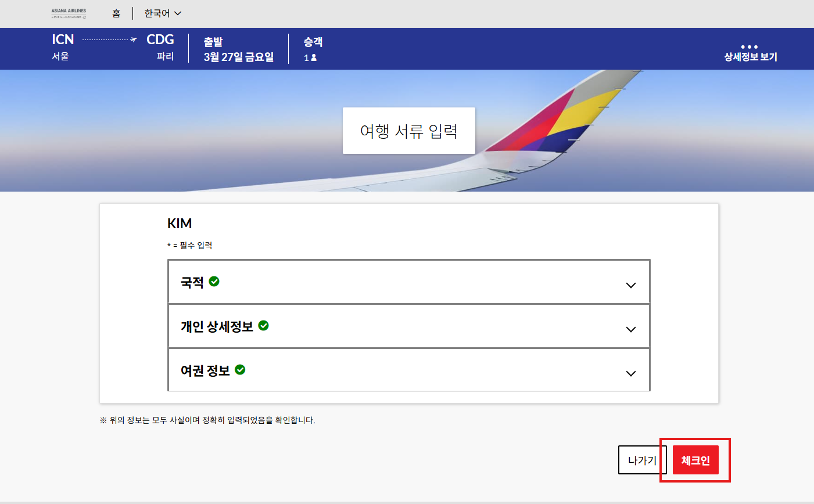Open 상세정보 보기 flight details
The height and width of the screenshot is (504, 814).
pyautogui.click(x=750, y=57)
